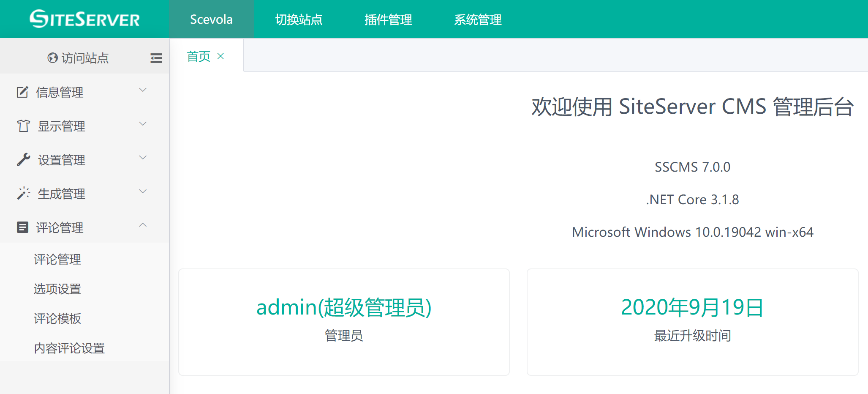
Task: Open the 选项设置 submenu item
Action: pos(57,289)
